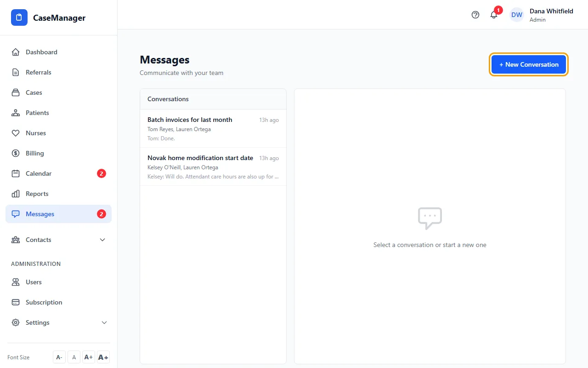This screenshot has width=588, height=368.
Task: Click the Users label in sidebar
Action: click(34, 282)
